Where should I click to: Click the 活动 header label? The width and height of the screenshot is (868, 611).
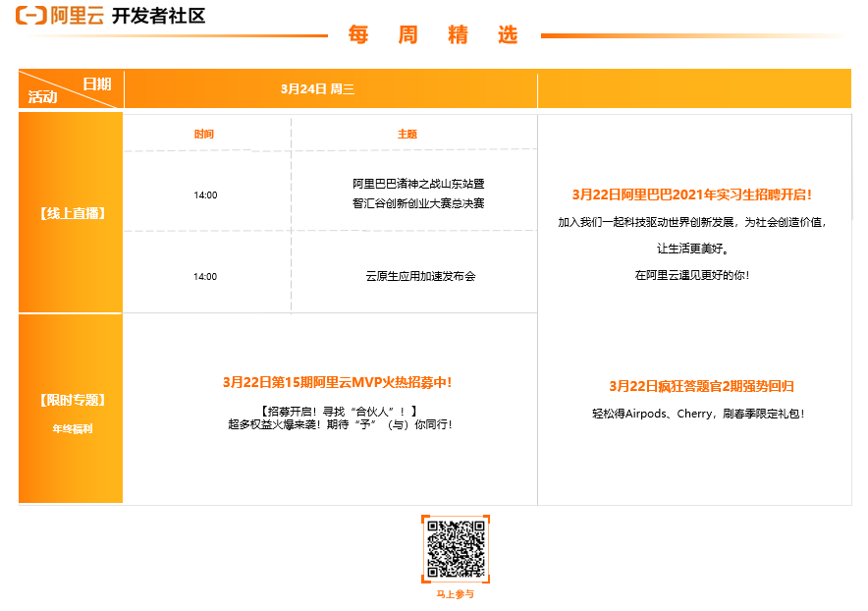[42, 97]
